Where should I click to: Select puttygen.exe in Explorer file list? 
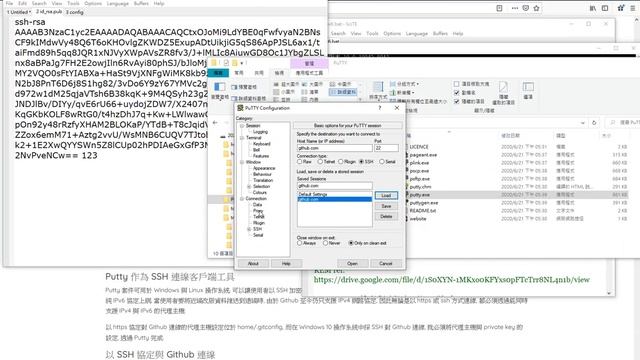(x=424, y=203)
